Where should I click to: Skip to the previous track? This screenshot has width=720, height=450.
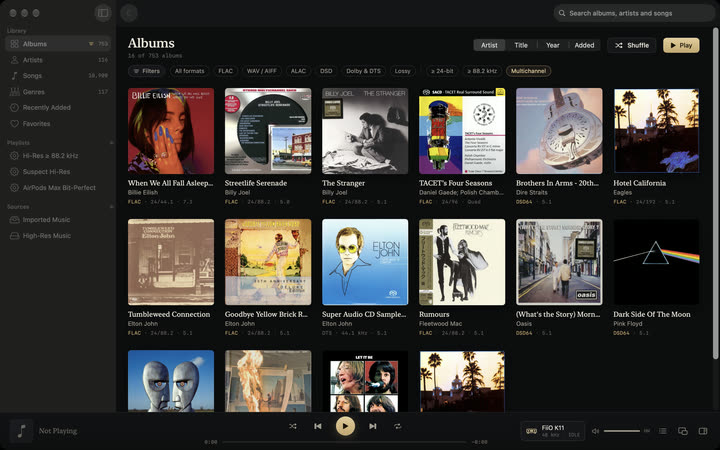click(x=318, y=426)
